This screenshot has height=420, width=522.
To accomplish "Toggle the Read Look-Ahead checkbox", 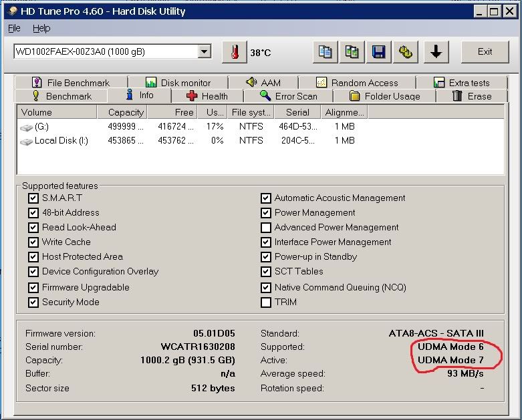I will [33, 228].
